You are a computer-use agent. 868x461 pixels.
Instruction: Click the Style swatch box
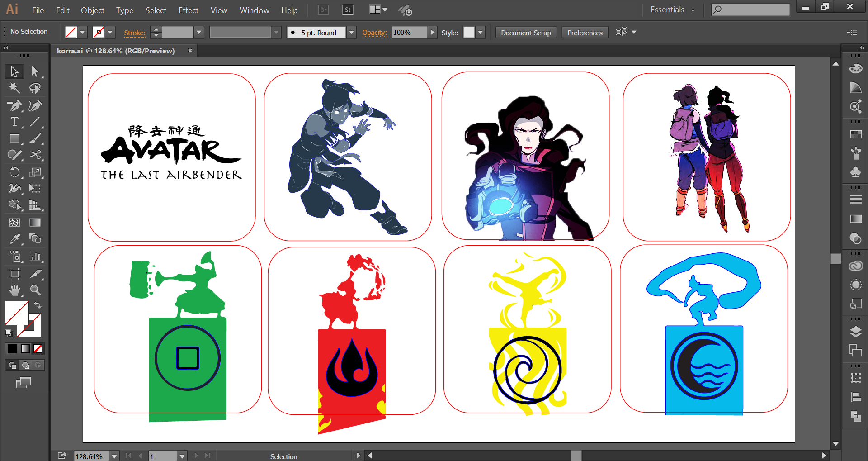coord(469,33)
